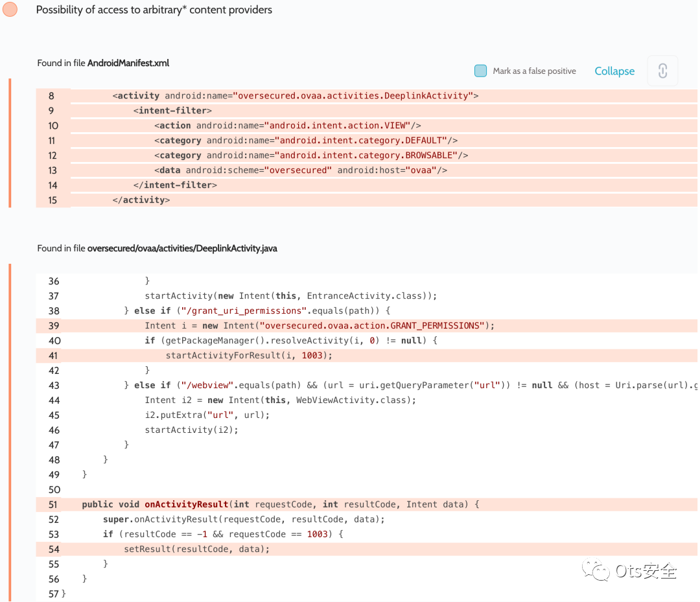Screen dimensions: 700x602
Task: Click the DeeplinkActivity.java file path
Action: tap(182, 248)
